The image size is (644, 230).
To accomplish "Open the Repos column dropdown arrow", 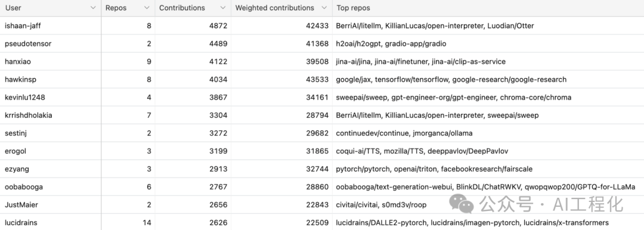I will 147,8.
